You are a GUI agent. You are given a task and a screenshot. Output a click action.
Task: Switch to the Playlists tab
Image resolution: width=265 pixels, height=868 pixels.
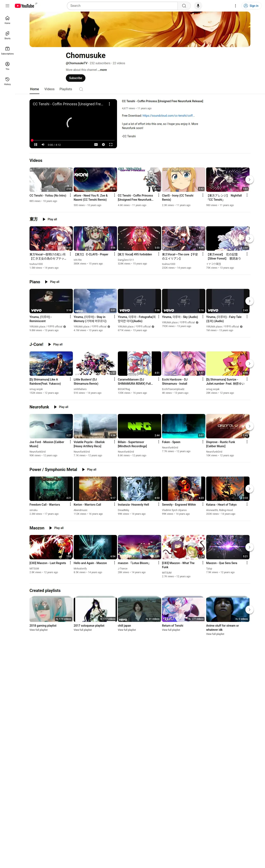66,89
